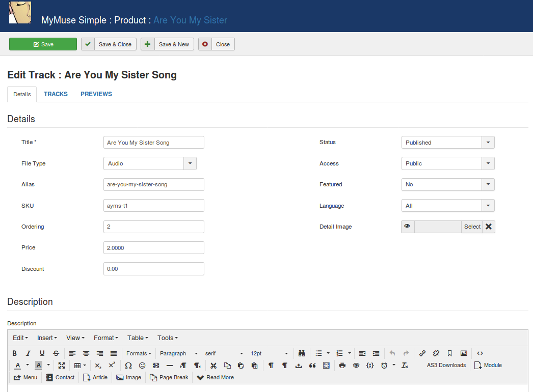Image resolution: width=533 pixels, height=392 pixels.
Task: Click the find and replace binoculars icon
Action: point(302,353)
